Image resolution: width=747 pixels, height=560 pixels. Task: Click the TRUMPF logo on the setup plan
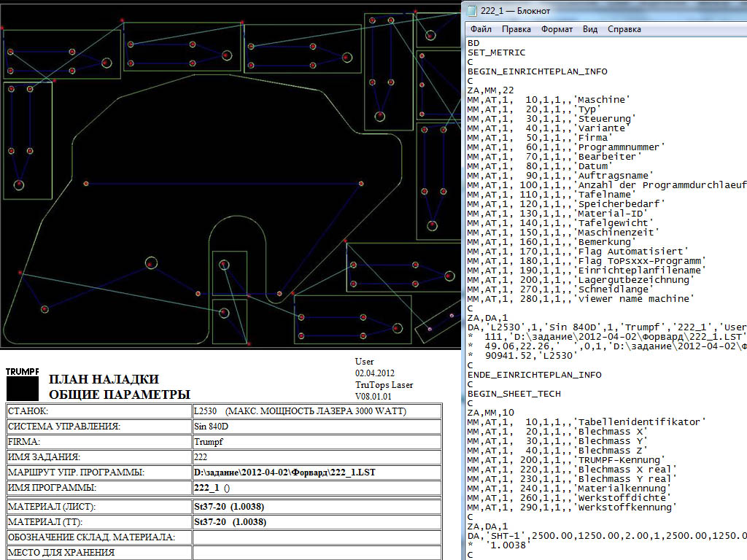pyautogui.click(x=22, y=384)
